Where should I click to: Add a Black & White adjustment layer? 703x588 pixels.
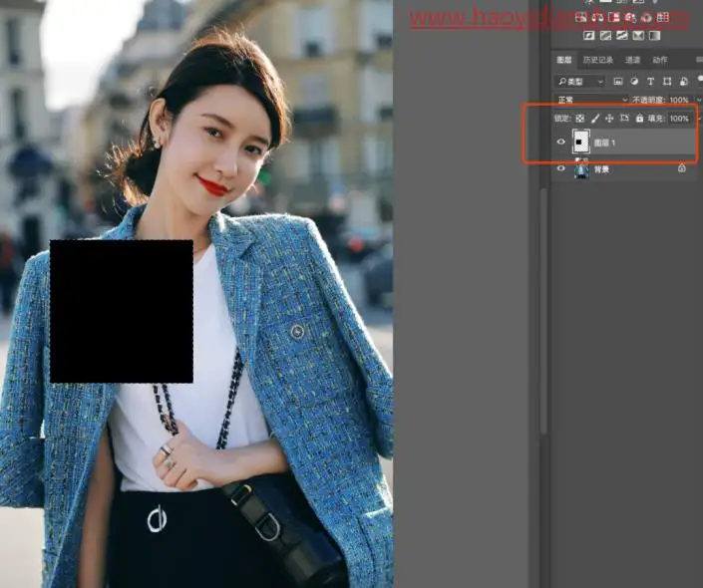click(614, 18)
